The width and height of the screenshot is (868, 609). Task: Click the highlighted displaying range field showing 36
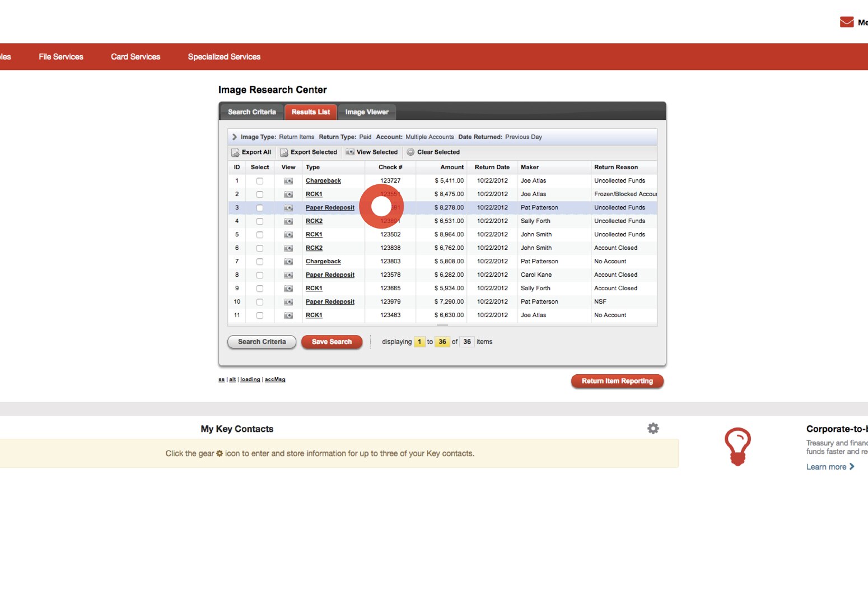[x=442, y=341]
